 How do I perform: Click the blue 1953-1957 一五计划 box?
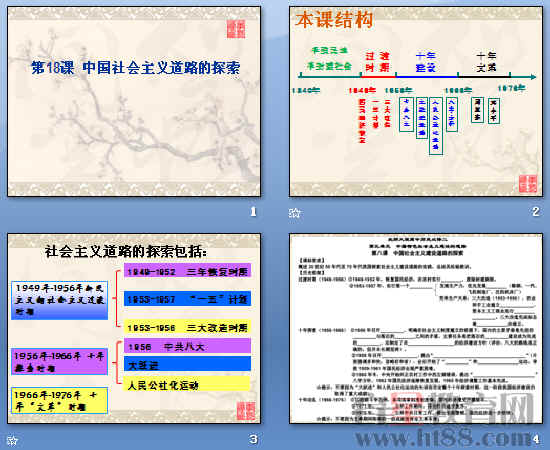[x=187, y=298]
